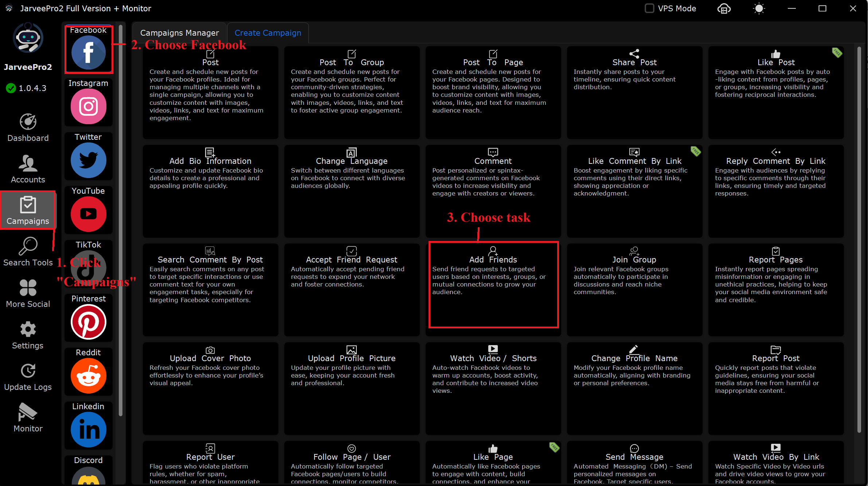
Task: Click the FREE tag on Like Post card
Action: point(837,52)
